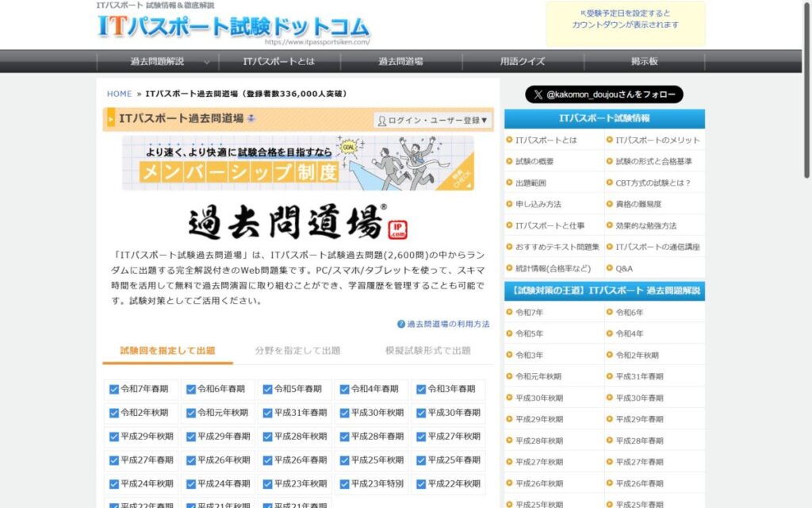Uncheck the 令和7年春期 checkbox
This screenshot has width=812, height=508.
(114, 389)
